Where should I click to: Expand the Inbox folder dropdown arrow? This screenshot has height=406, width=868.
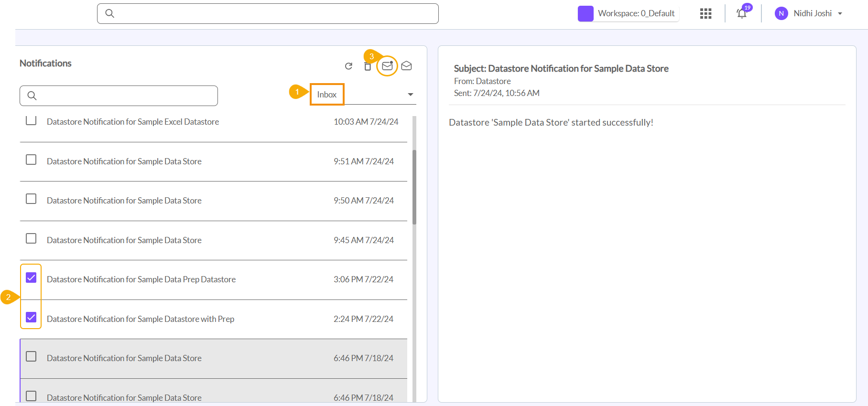(410, 95)
